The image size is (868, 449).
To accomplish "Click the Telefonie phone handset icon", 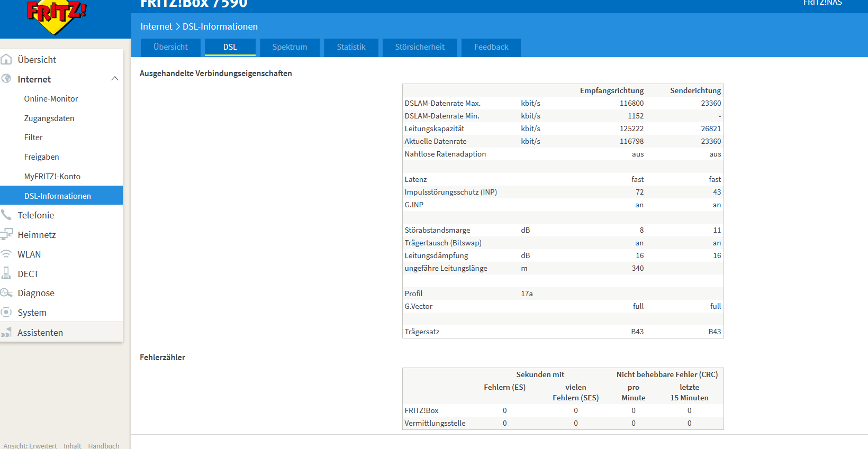I will click(6, 215).
